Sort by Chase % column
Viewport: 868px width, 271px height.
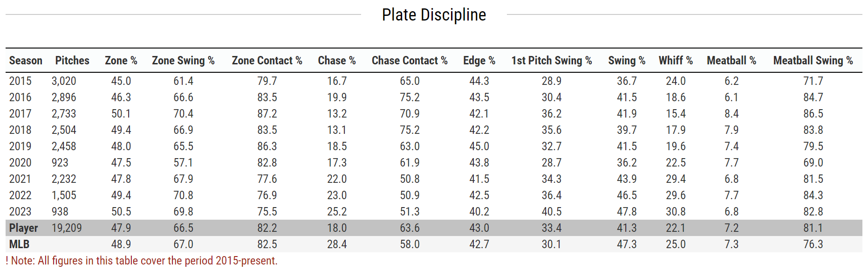coord(337,61)
